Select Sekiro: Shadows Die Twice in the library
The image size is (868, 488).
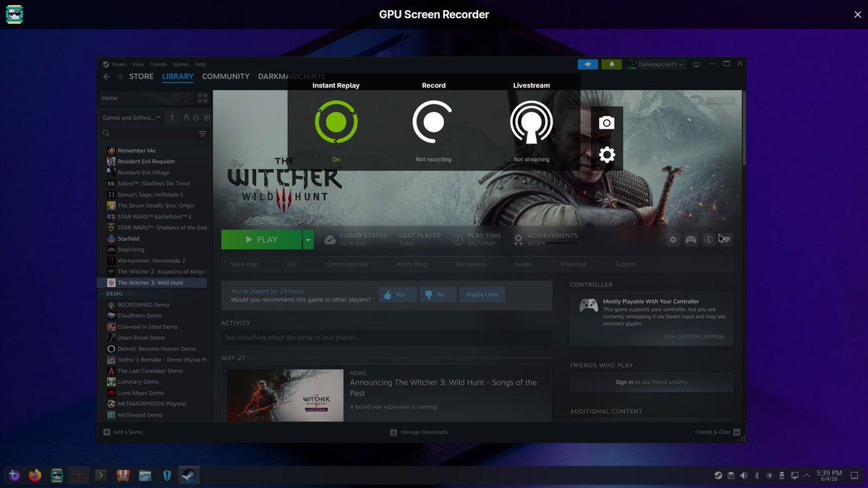(x=153, y=184)
